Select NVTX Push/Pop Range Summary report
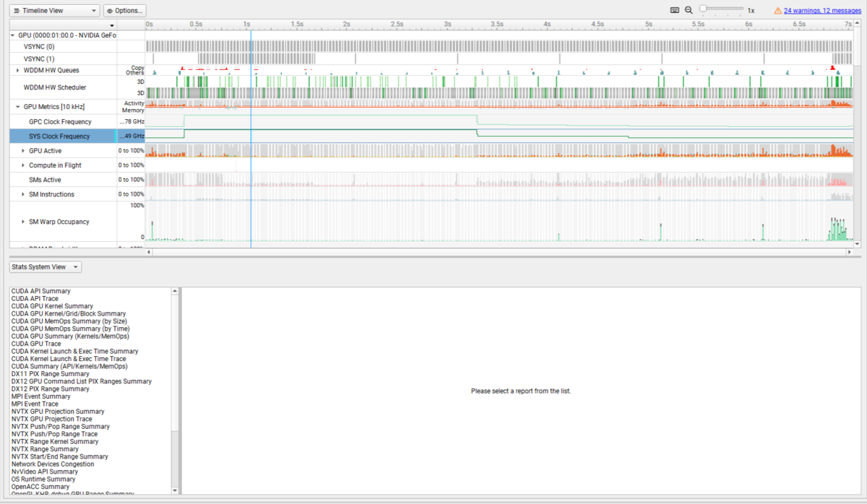 point(60,426)
